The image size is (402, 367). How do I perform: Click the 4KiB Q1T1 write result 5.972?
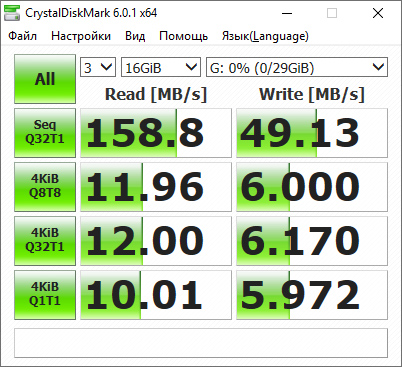click(x=312, y=295)
